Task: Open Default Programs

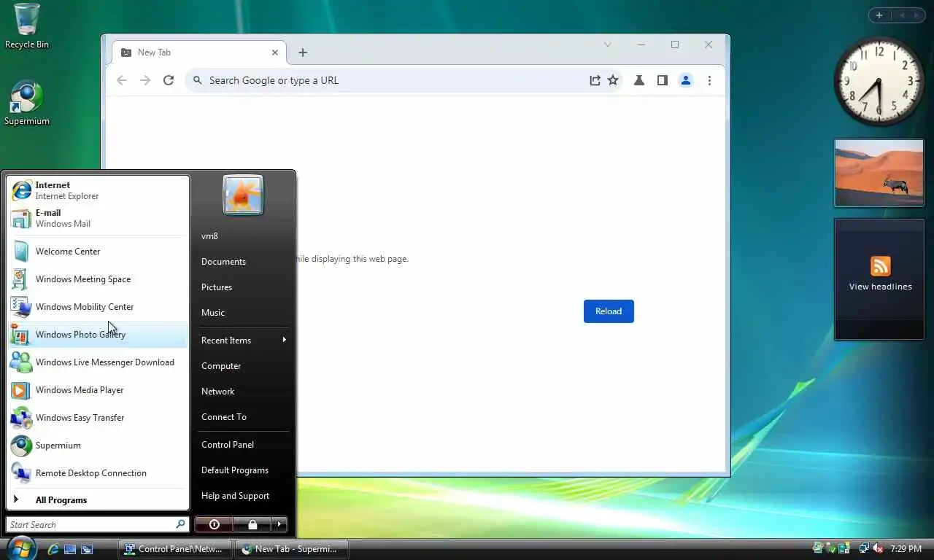Action: pyautogui.click(x=244, y=470)
